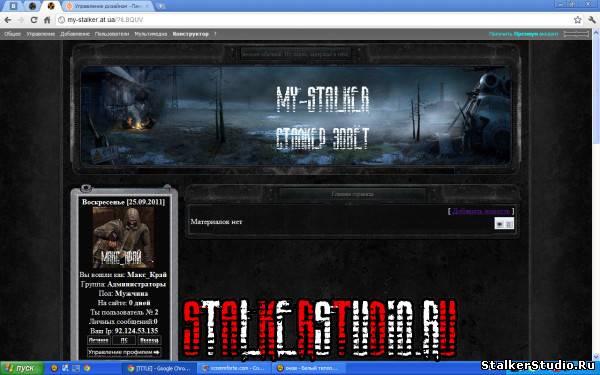This screenshot has width=600, height=375.
Task: Open the browser home page icon
Action: coord(47,20)
